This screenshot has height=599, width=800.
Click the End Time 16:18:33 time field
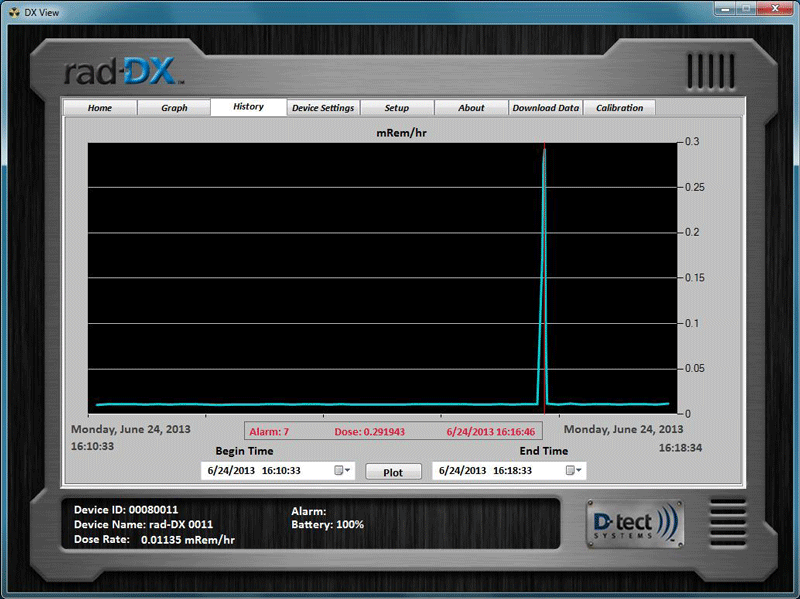[512, 470]
